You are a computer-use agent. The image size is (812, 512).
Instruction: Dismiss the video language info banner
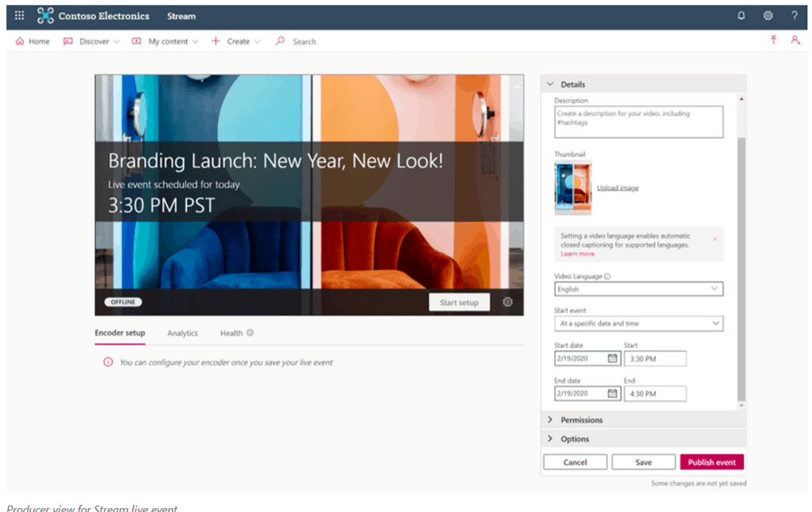(714, 239)
